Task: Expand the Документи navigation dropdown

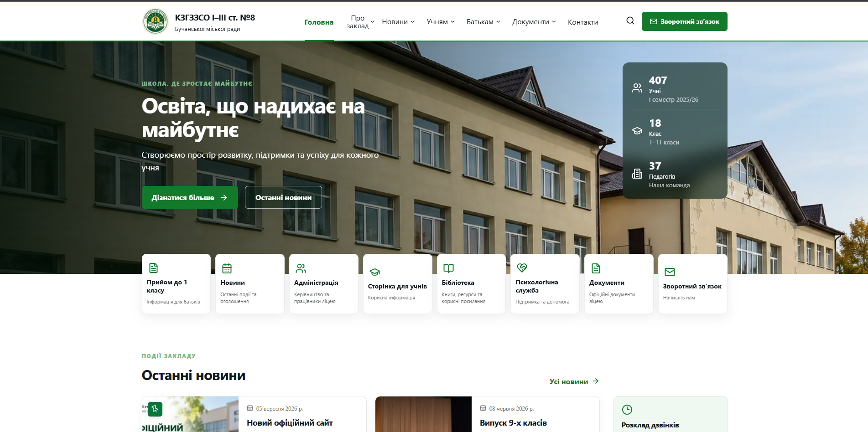Action: click(534, 22)
